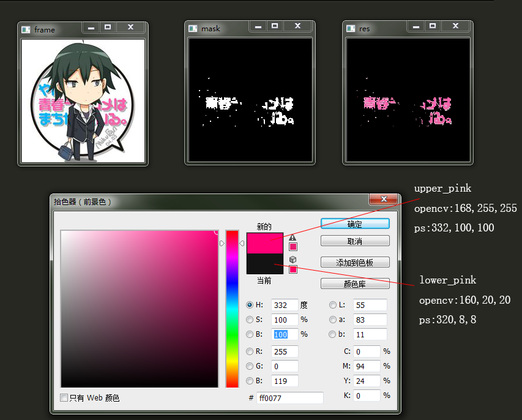
Task: Enable the 只有 Web 颜色 checkbox
Action: click(64, 397)
